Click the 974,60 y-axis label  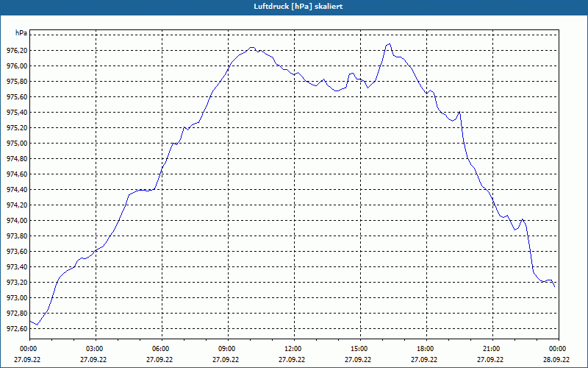click(17, 174)
